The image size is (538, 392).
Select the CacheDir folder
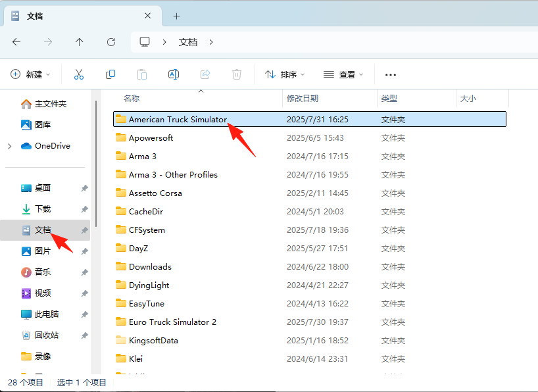coord(310,211)
